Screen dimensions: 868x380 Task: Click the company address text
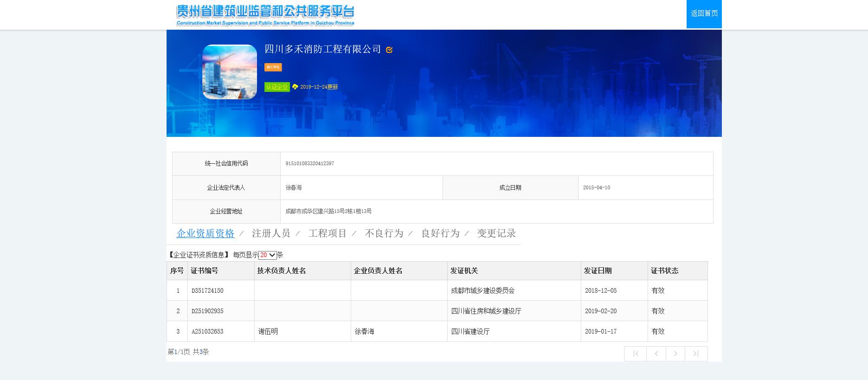[328, 212]
